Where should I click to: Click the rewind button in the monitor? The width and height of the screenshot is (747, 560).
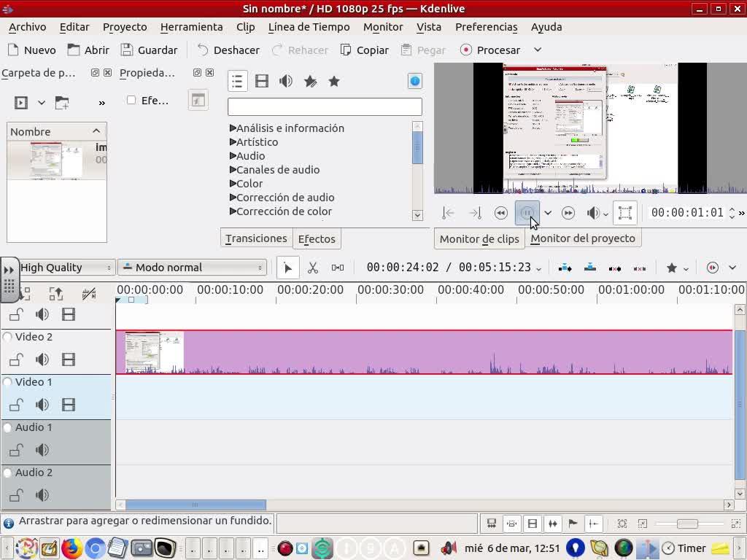[500, 213]
